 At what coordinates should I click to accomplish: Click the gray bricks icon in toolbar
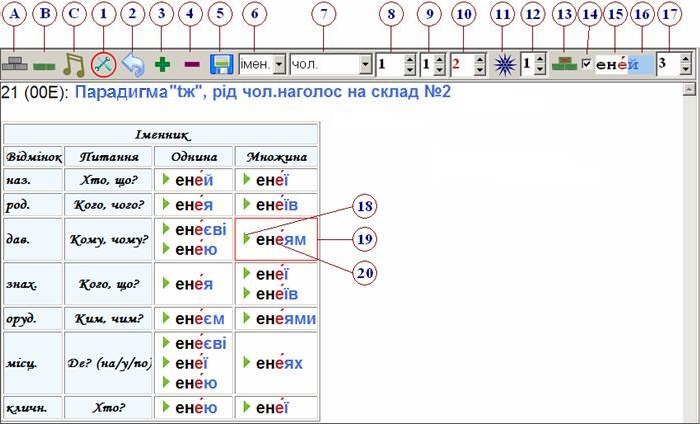point(14,65)
